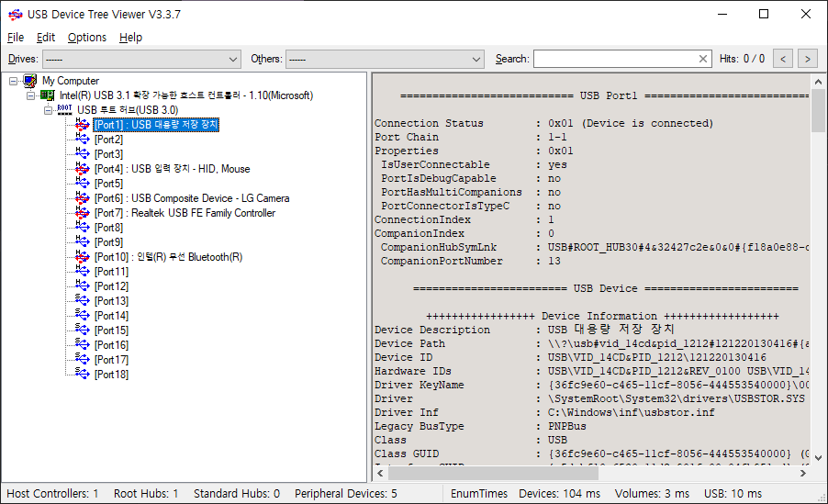This screenshot has width=828, height=504.
Task: Click the Peripheral Devices: 5 status entry
Action: (x=346, y=493)
